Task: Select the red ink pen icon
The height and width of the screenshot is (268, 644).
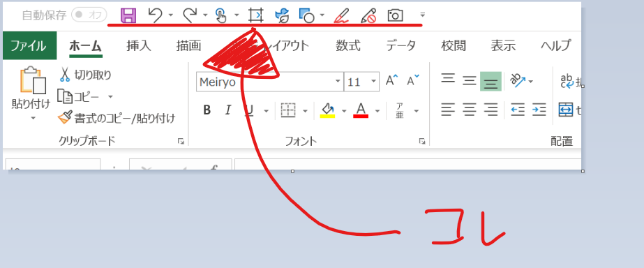Action: [x=341, y=15]
